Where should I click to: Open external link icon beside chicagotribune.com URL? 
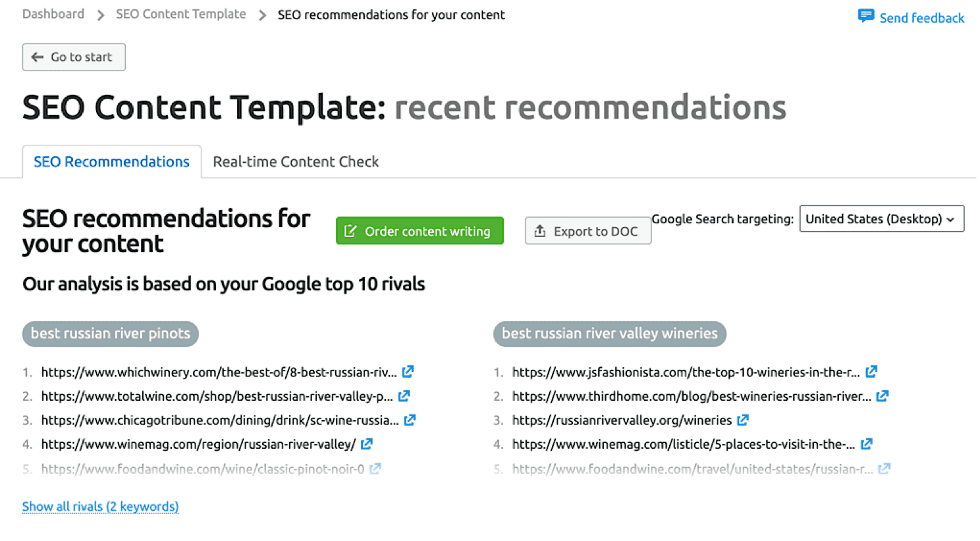(x=410, y=419)
